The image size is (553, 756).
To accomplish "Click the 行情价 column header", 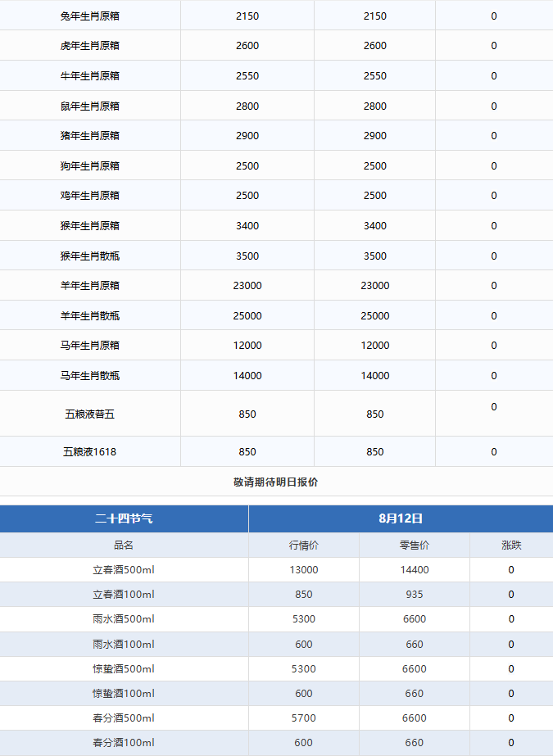I will point(304,545).
